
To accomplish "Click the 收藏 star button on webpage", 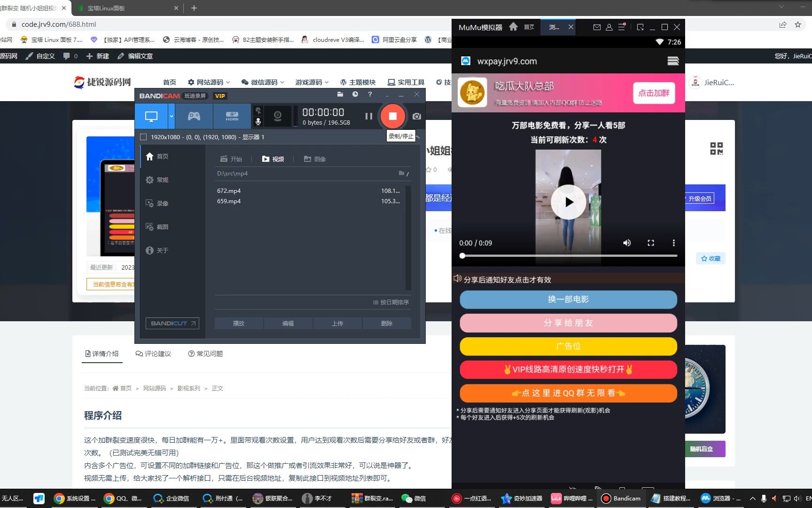I will [710, 259].
